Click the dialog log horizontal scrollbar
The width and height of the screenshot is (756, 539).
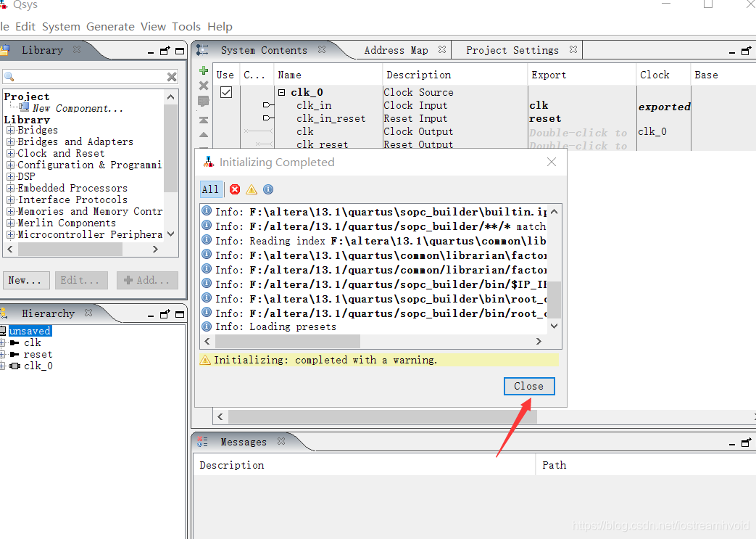[x=287, y=341]
